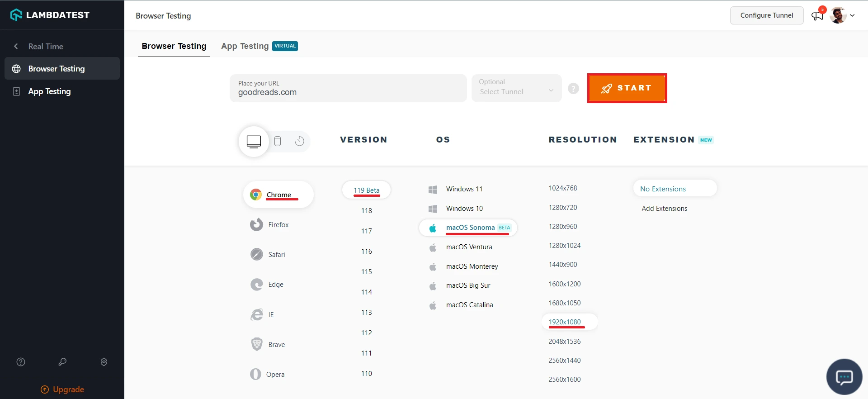Collapse Real Time menu with back chevron

(x=16, y=47)
